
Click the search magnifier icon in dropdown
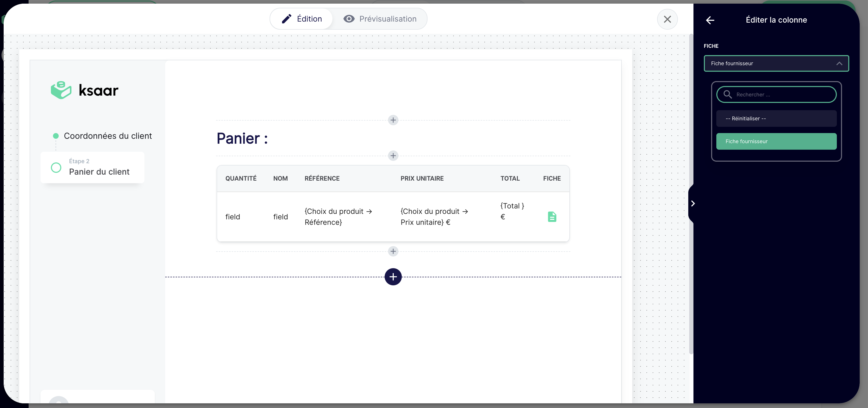(727, 94)
